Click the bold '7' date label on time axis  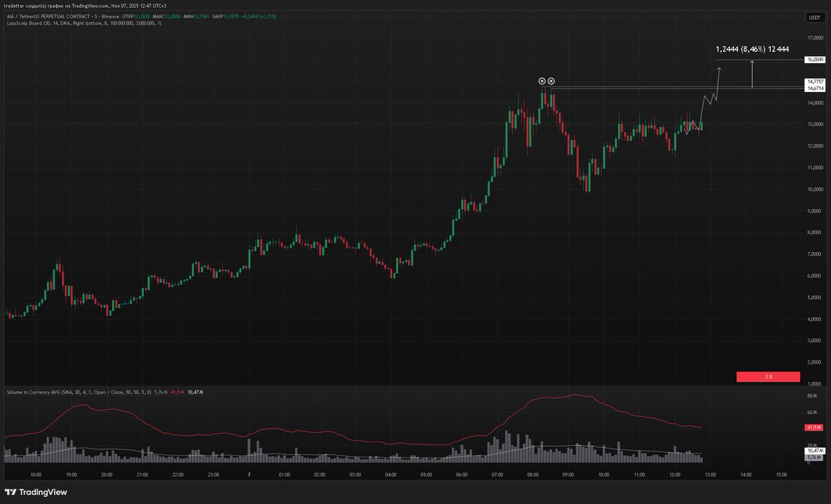pyautogui.click(x=249, y=475)
